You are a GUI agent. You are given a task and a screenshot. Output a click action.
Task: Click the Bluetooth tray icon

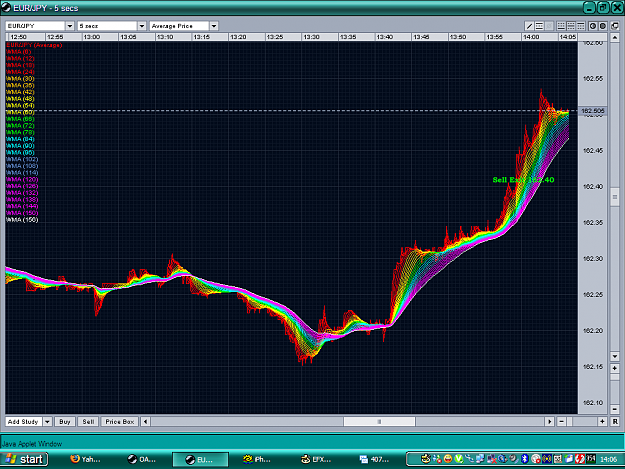coord(525,459)
